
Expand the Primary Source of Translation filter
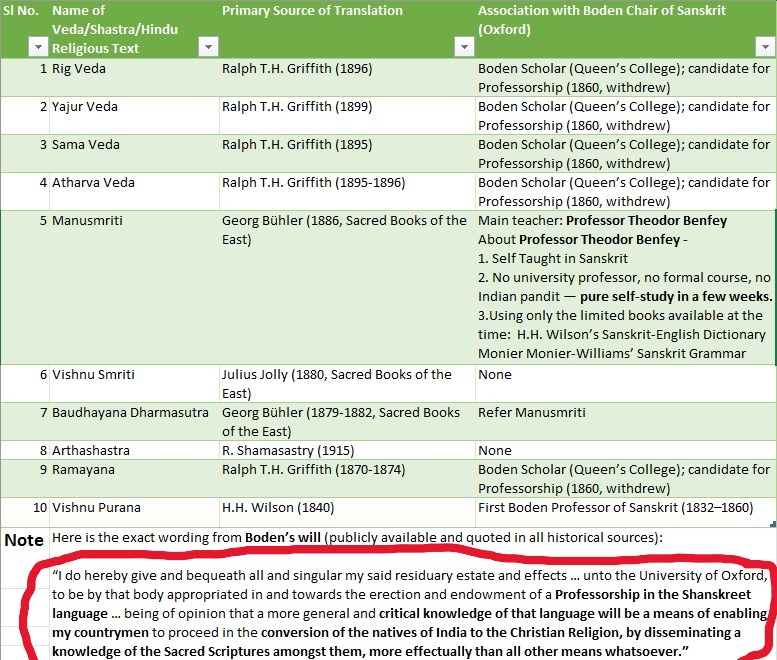click(463, 47)
